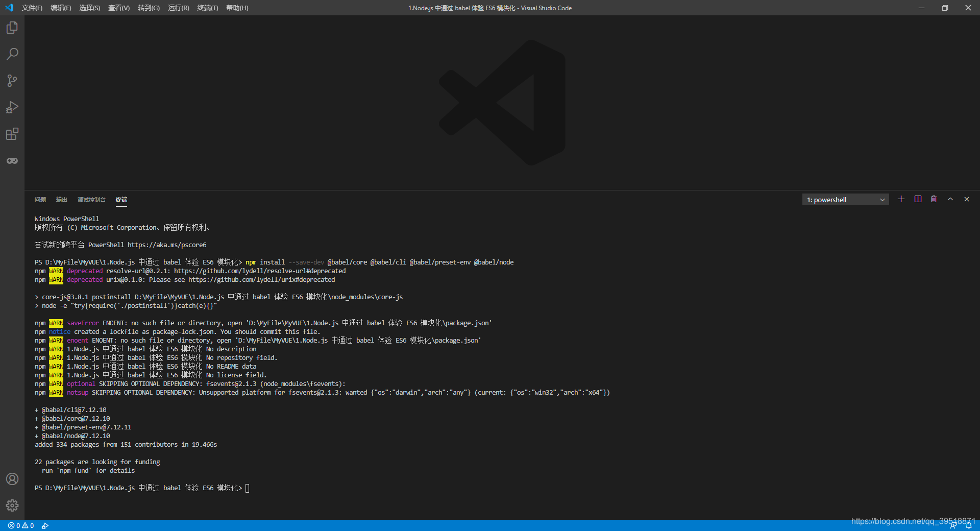Open the Extensions view
980x531 pixels.
[12, 134]
